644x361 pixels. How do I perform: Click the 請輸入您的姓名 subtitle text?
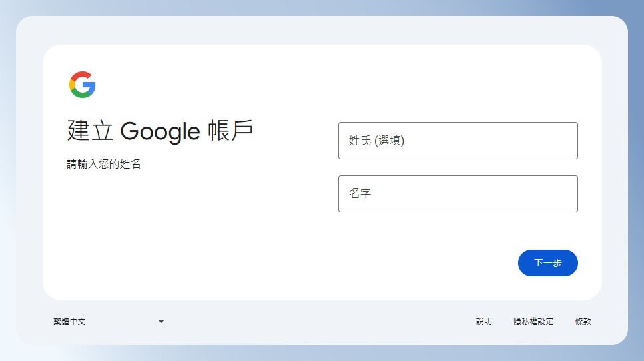(x=103, y=164)
